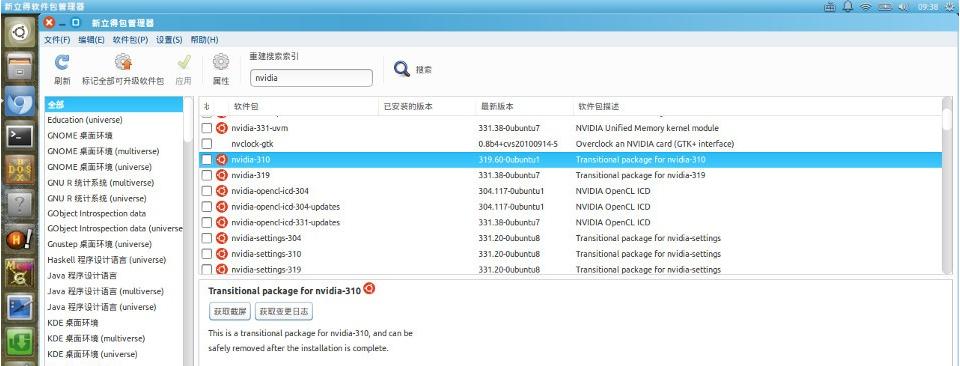Tick the checkbox for nvidia-319
The image size is (960, 366).
[x=207, y=175]
